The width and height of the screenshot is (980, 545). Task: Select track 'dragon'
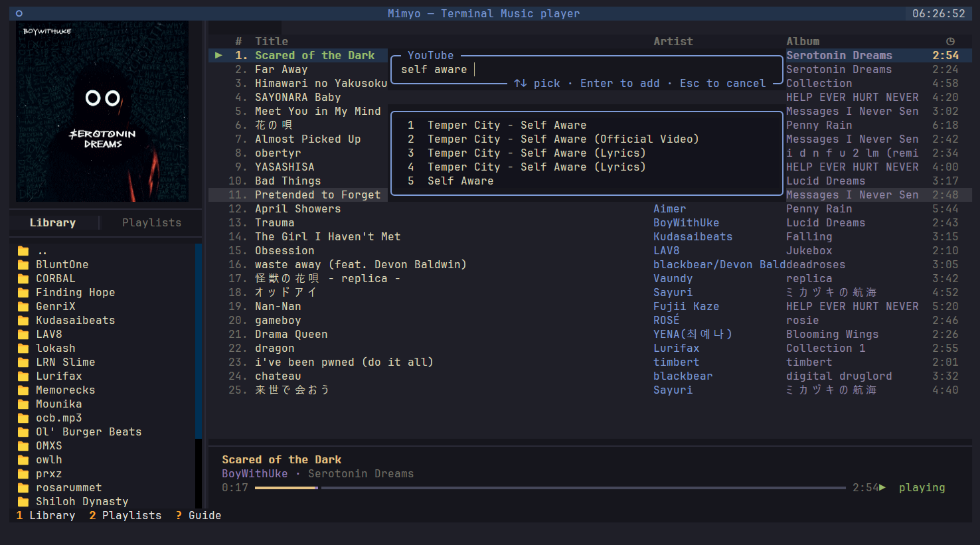(275, 349)
